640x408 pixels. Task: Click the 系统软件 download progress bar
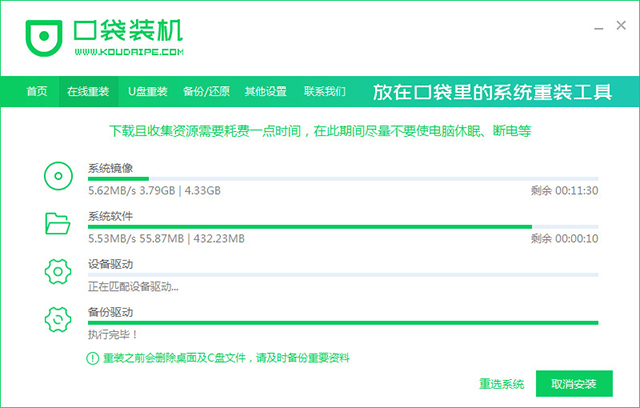[343, 226]
